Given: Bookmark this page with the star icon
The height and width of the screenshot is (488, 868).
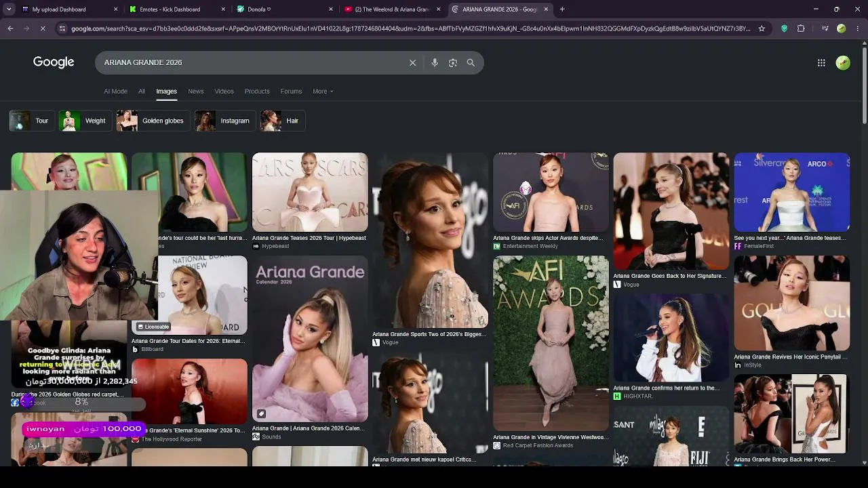Looking at the screenshot, I should coord(762,28).
